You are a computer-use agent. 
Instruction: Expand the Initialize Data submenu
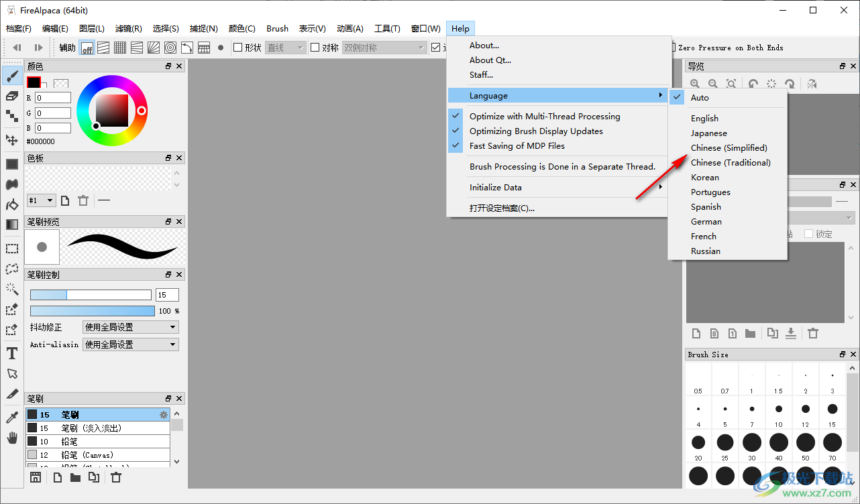coord(557,187)
